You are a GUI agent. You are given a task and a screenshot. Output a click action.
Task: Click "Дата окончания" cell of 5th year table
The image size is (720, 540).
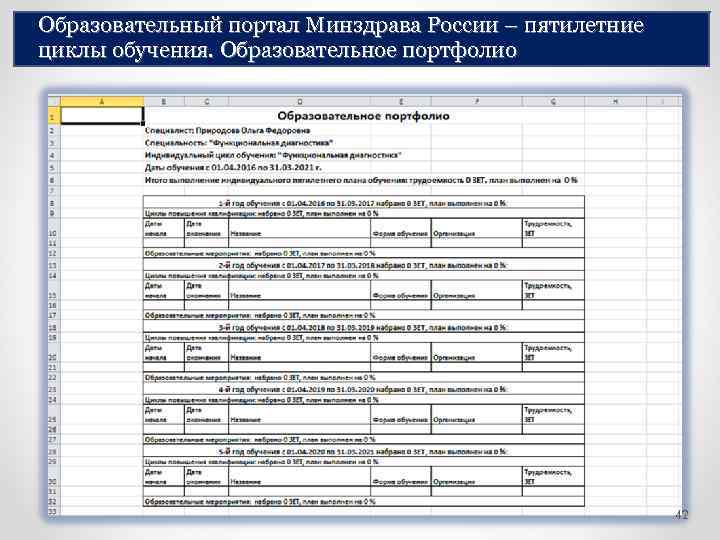point(207,477)
